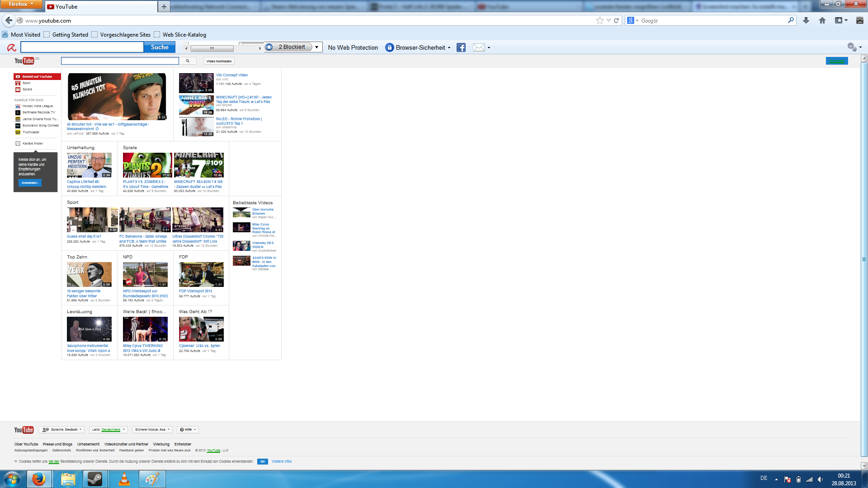The image size is (868, 488).
Task: Click the YouTube search magnifier button
Action: 188,61
